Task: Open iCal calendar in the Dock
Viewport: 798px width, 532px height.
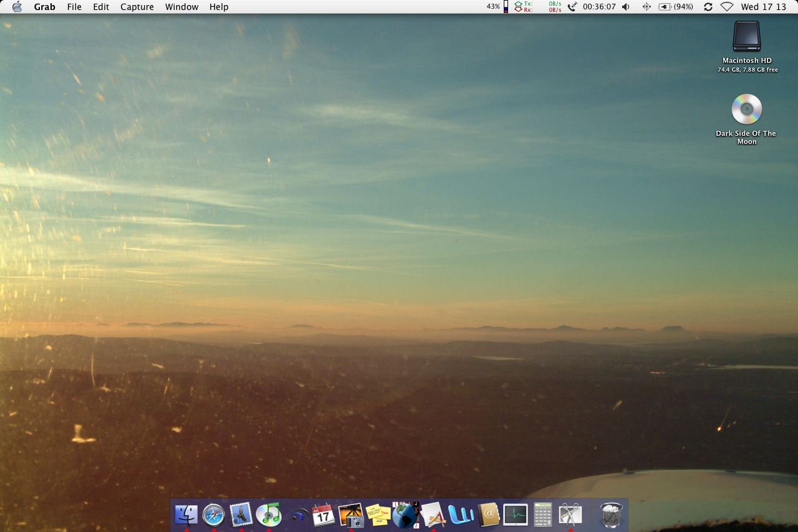Action: 324,515
